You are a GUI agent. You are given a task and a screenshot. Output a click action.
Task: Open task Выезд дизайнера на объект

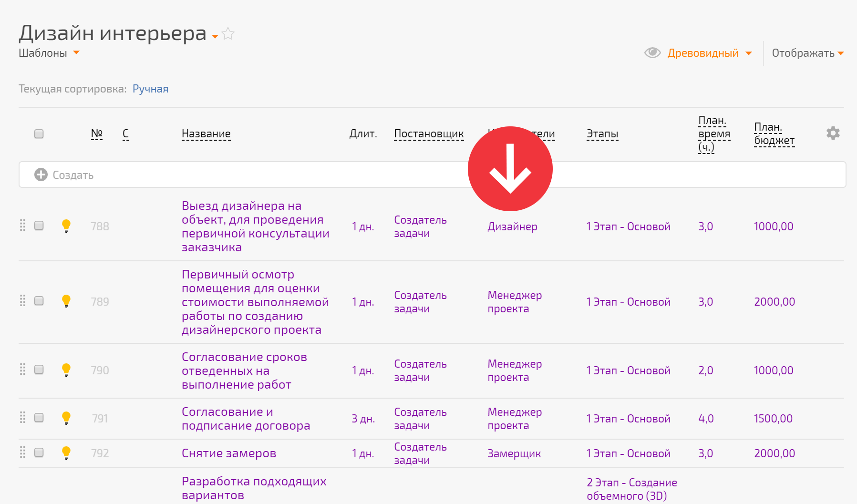coord(256,226)
